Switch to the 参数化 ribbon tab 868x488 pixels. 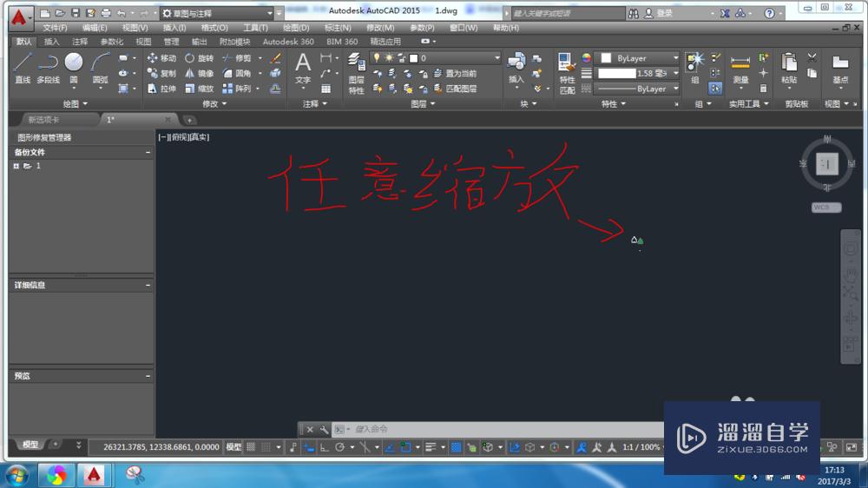(x=112, y=42)
